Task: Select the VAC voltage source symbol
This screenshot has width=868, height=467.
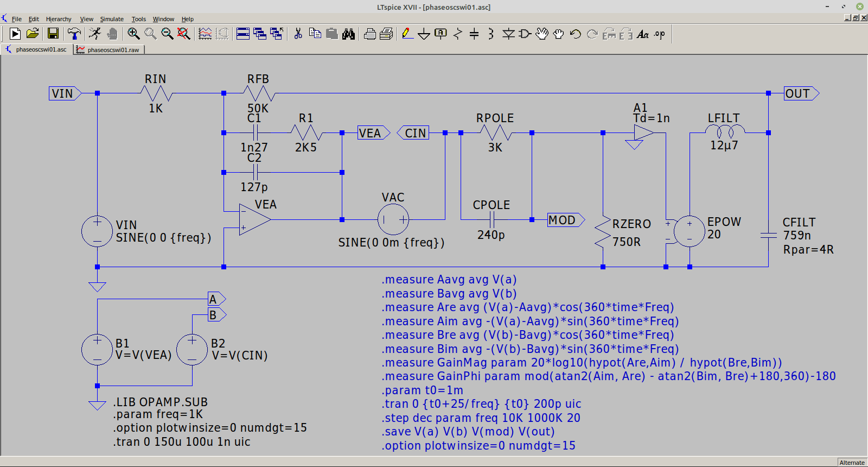Action: point(393,219)
